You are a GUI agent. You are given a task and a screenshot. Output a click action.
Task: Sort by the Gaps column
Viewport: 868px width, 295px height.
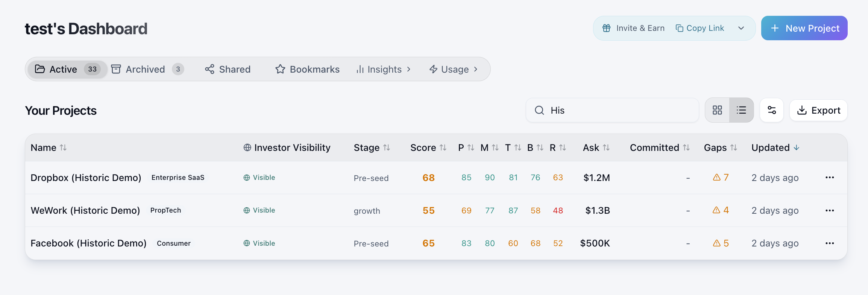(x=720, y=148)
